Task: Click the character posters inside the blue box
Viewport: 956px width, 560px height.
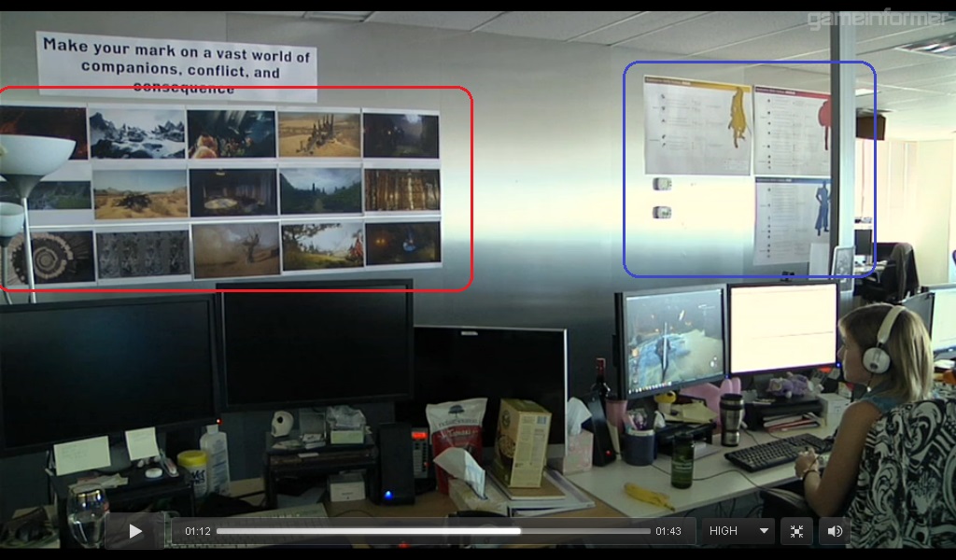Action: point(749,170)
